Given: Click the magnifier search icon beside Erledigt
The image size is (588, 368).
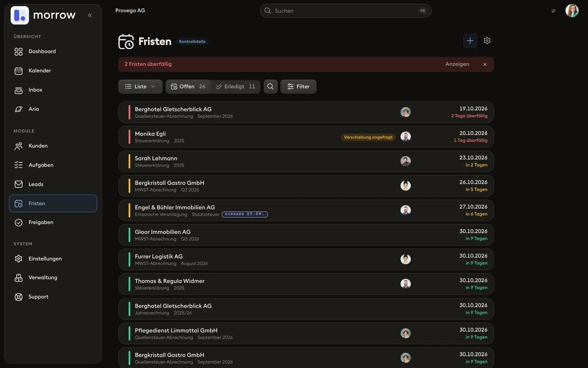Looking at the screenshot, I should [270, 86].
